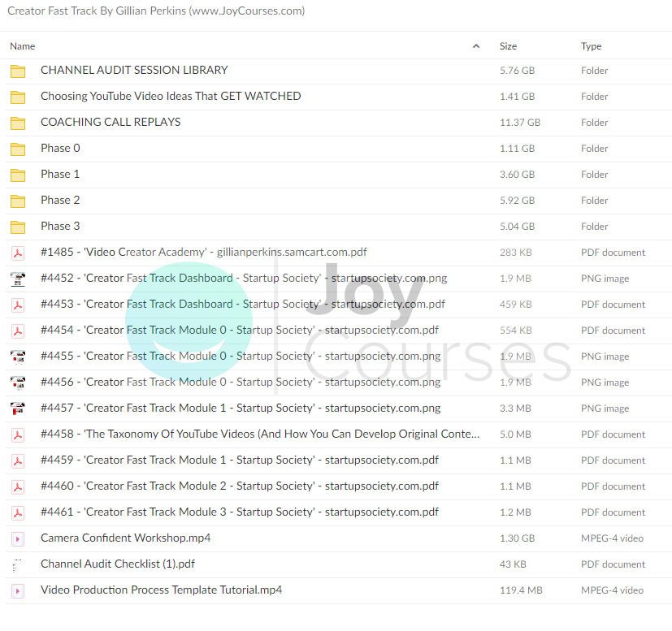Click the CHANNEL AUDIT SESSION LIBRARY folder icon
The width and height of the screenshot is (672, 631).
pos(18,71)
